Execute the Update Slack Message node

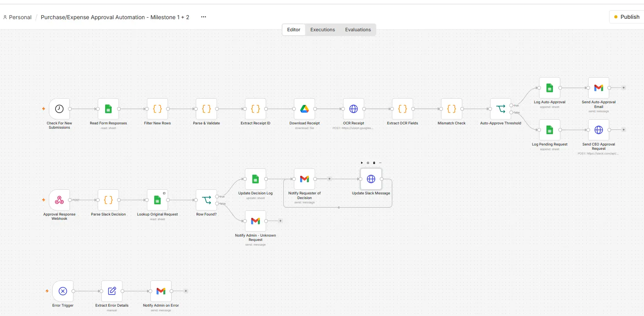362,163
